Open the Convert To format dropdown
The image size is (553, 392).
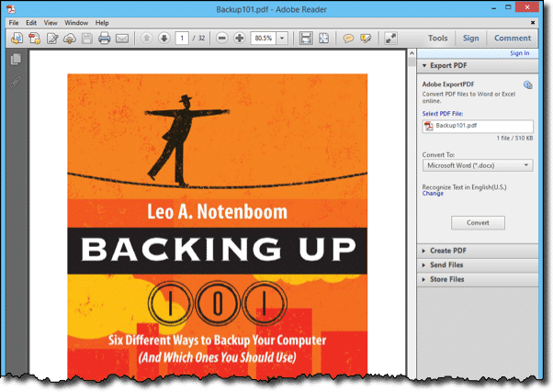(478, 165)
